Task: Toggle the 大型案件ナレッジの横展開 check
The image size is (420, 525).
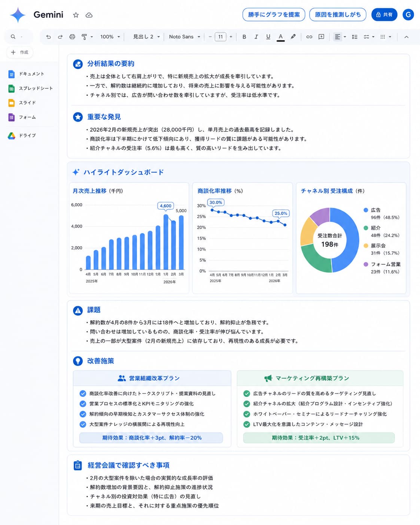Action: 83,424
